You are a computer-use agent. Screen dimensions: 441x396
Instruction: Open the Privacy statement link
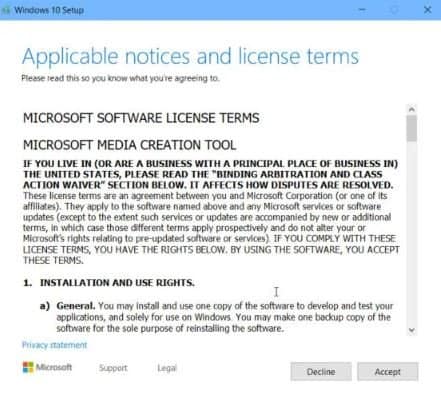coord(54,345)
